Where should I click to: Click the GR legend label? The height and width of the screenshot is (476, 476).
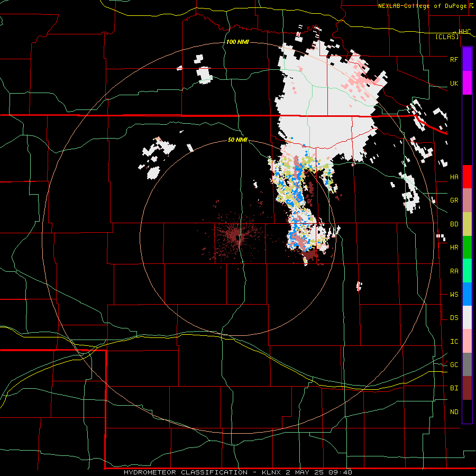point(454,200)
